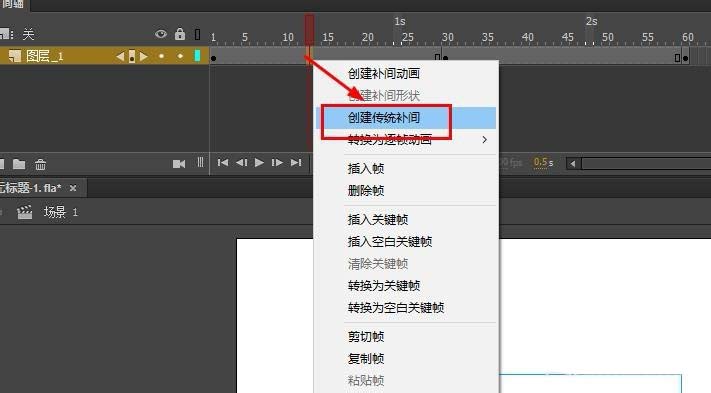Screen dimensions: 711x393
Task: Click cyan outline color swatch of 图层_1
Action: pyautogui.click(x=197, y=56)
